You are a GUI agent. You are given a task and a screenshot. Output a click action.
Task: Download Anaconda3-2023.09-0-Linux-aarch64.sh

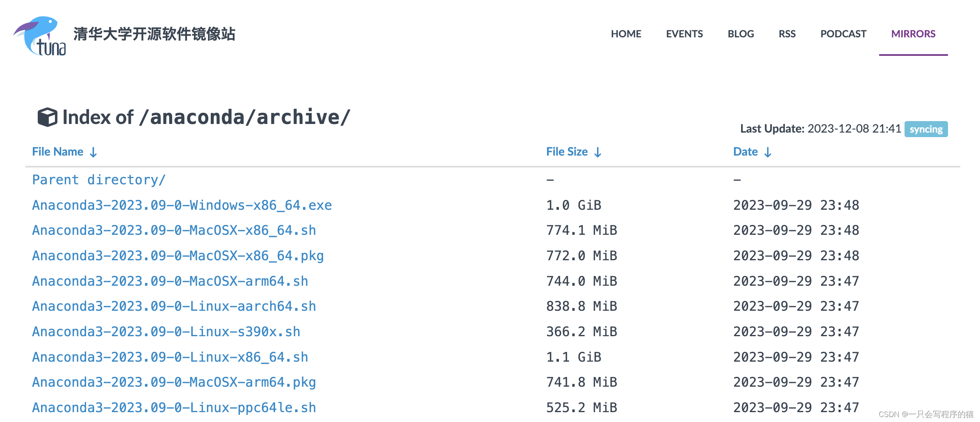pos(174,306)
